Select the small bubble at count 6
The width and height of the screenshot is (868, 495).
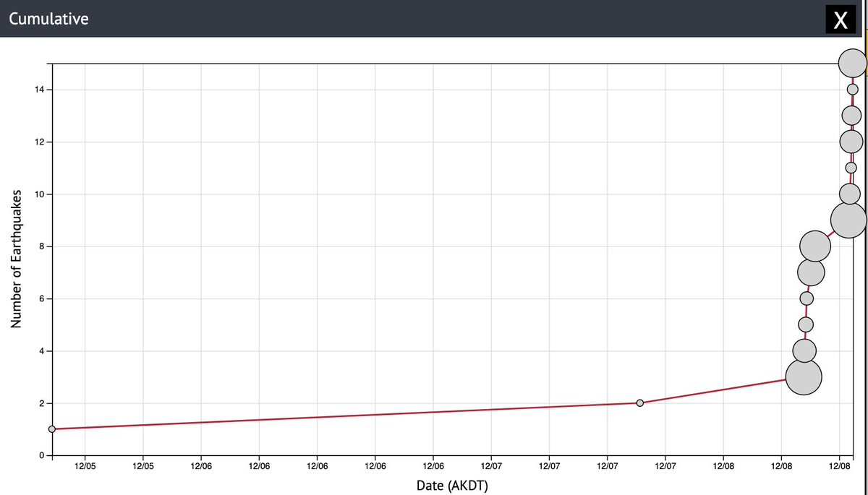coord(807,298)
